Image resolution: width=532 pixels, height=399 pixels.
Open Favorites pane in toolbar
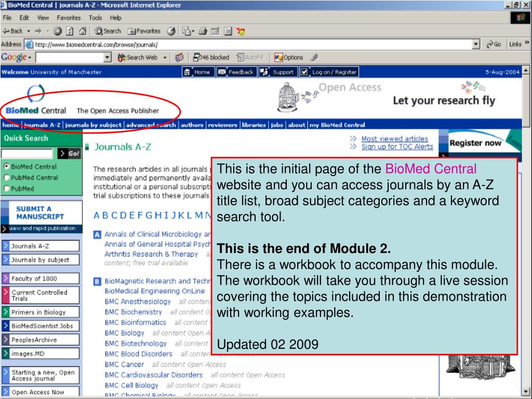pos(144,31)
